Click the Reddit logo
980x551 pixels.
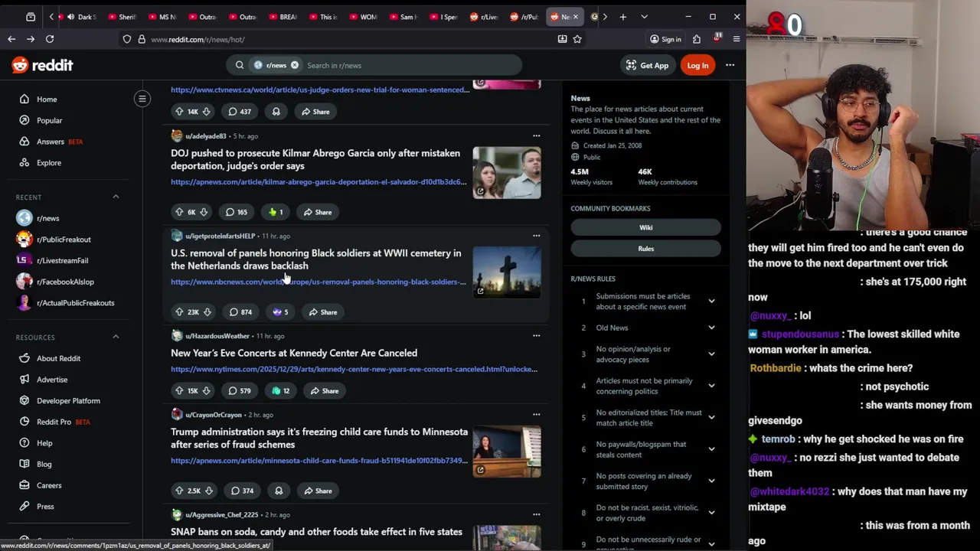42,65
